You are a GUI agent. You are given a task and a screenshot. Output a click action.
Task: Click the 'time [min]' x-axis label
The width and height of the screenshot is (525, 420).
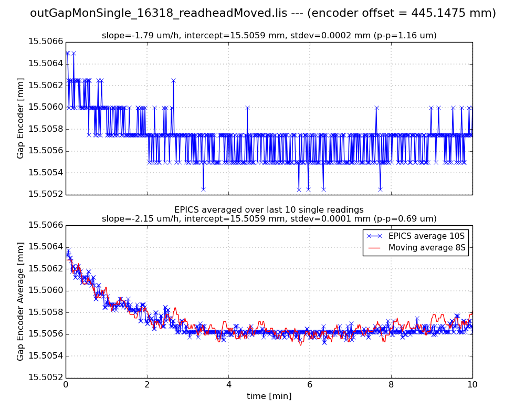point(269,396)
